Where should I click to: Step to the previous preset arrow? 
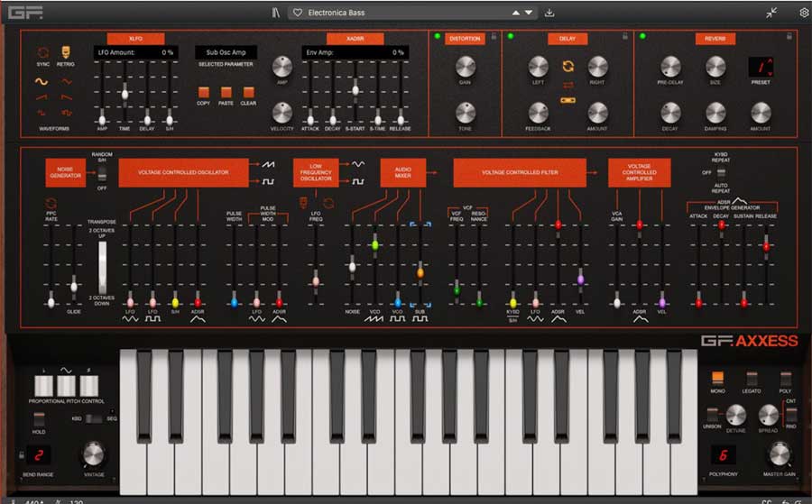(x=516, y=13)
